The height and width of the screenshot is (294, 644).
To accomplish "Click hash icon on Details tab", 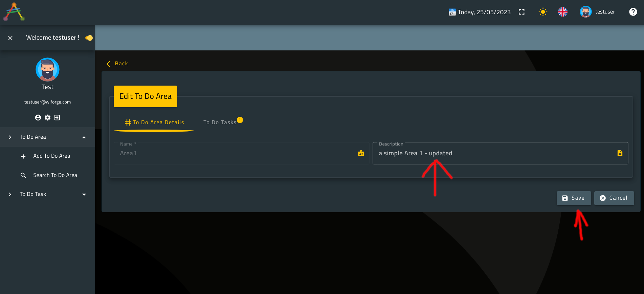I will tap(128, 122).
